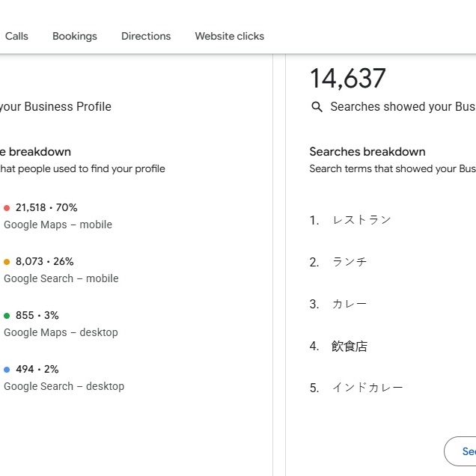The width and height of the screenshot is (476, 476).
Task: Click Google Search – mobile label
Action: 61,278
